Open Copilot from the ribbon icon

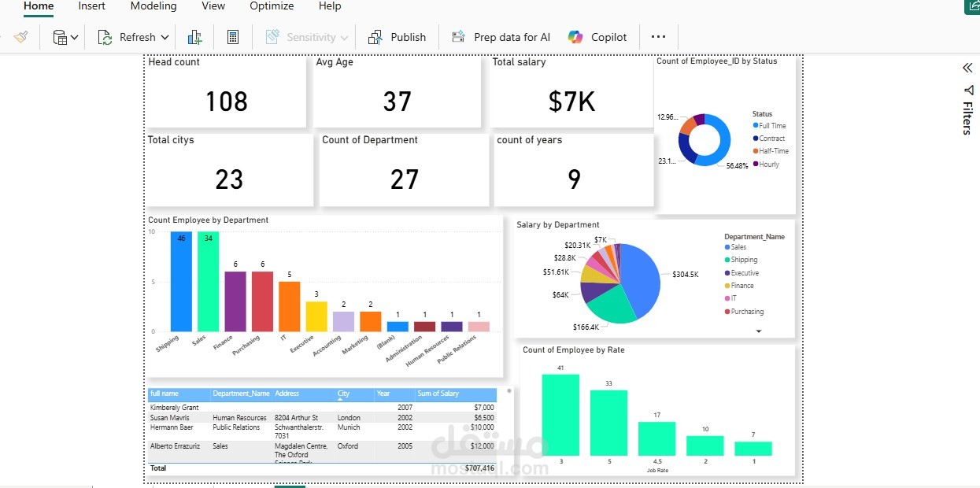click(x=575, y=37)
